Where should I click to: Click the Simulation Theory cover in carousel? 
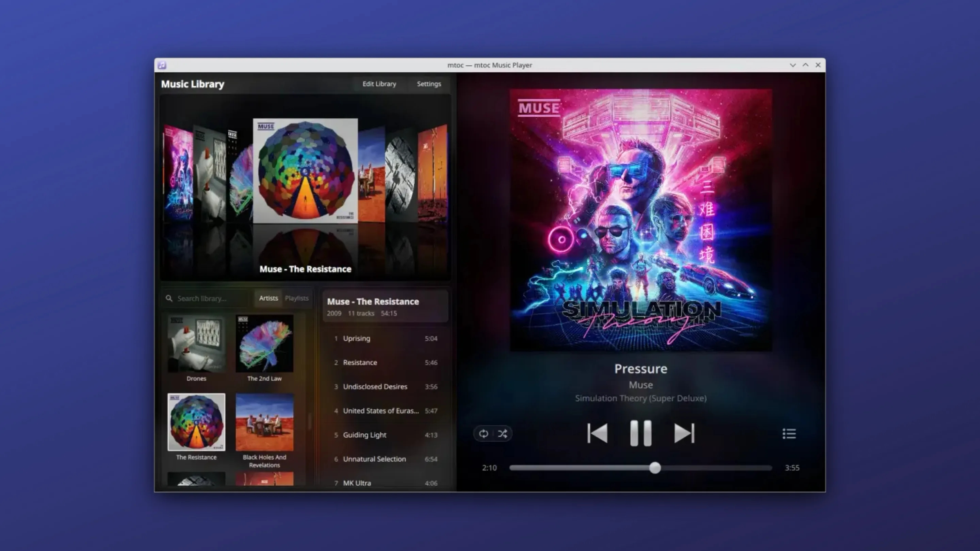pyautogui.click(x=178, y=173)
